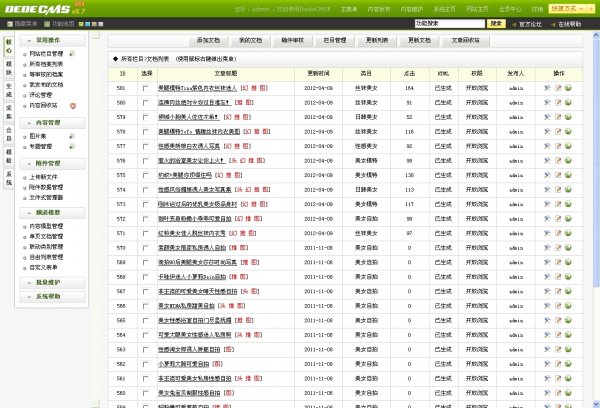This screenshot has height=408, width=600.
Task: Open the article title link in row 577
Action: tap(189, 146)
